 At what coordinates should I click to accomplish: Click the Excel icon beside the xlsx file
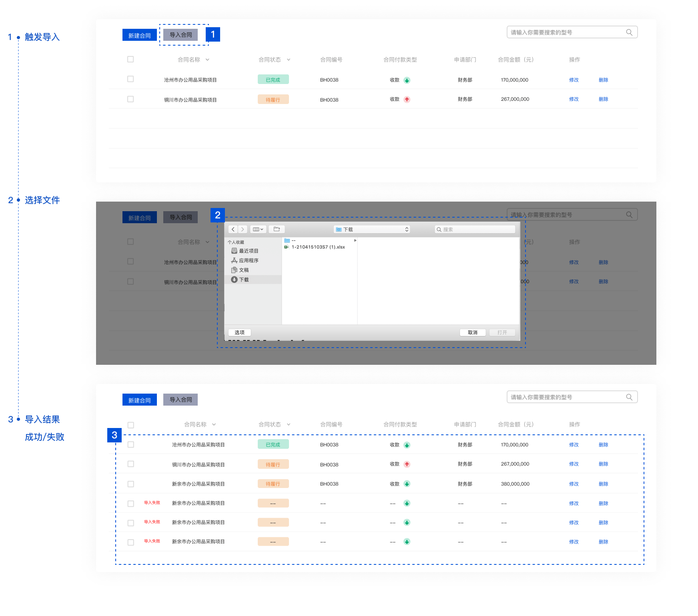pos(287,247)
